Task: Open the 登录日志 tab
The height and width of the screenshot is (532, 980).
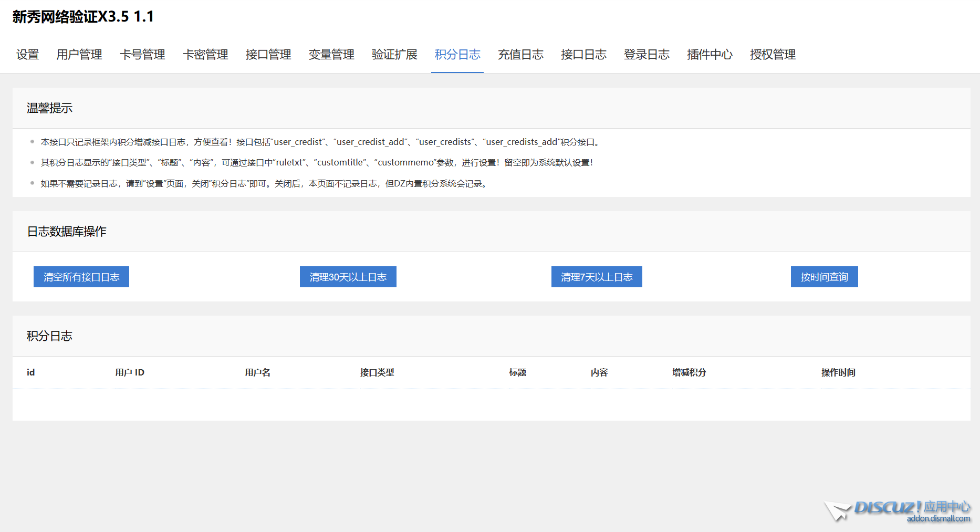Action: 647,55
